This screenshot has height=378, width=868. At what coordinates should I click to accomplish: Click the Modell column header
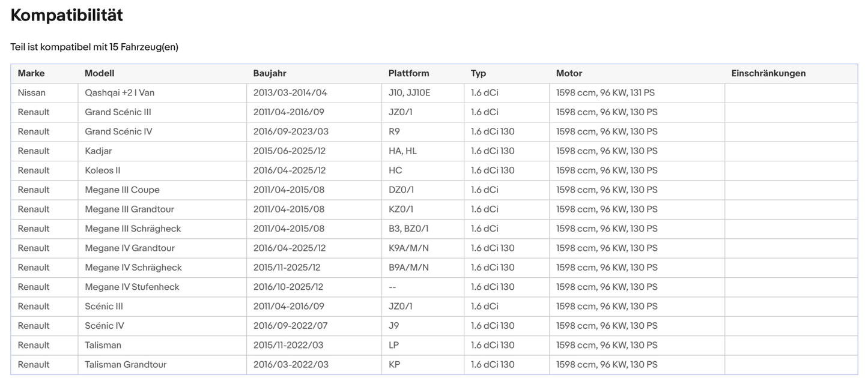pos(99,73)
